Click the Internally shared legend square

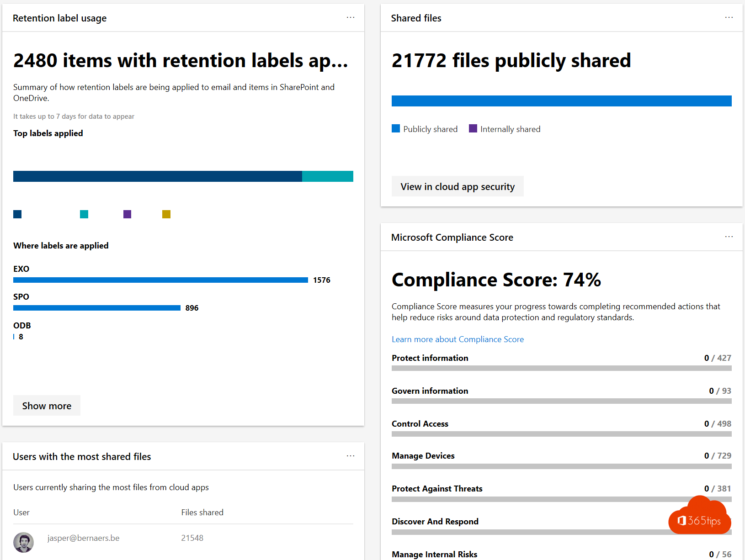point(473,128)
